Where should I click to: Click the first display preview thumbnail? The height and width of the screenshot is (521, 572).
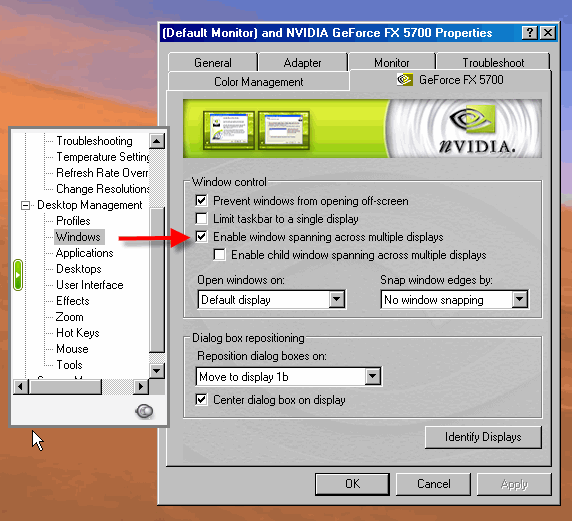229,130
